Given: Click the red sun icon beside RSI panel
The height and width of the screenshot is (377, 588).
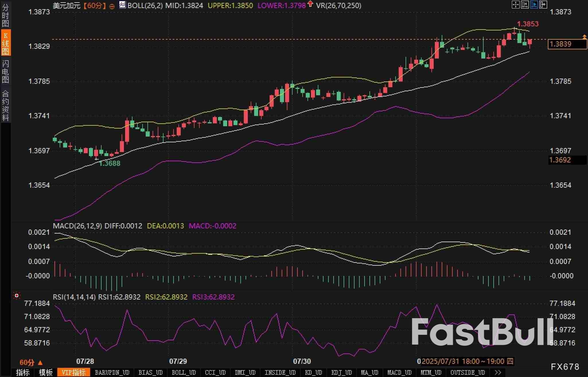Looking at the screenshot, I should click(17, 296).
